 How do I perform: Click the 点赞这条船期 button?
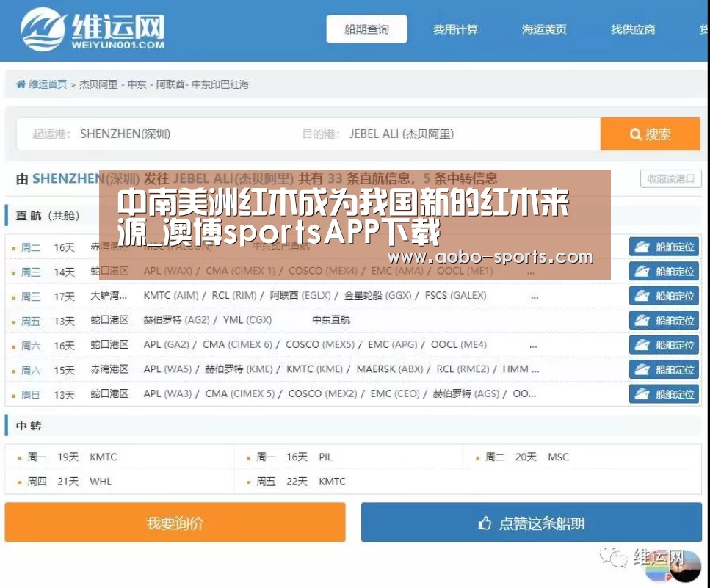[x=532, y=523]
